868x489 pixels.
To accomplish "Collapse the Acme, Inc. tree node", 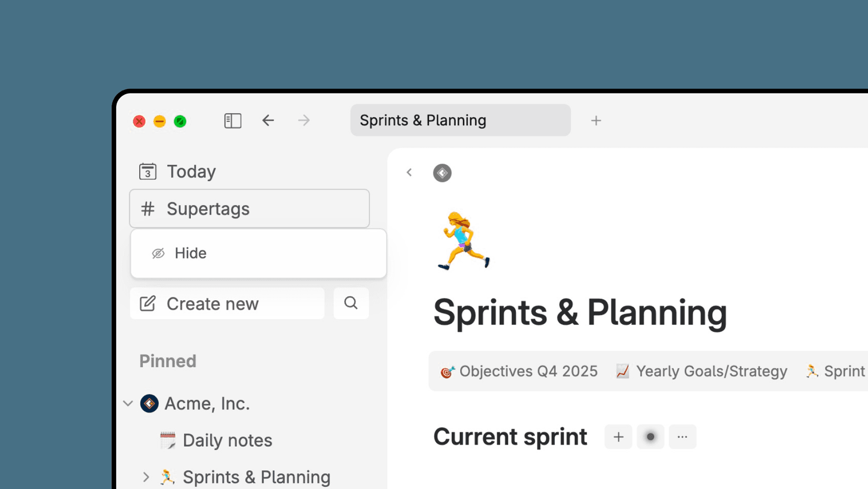I will coord(128,403).
